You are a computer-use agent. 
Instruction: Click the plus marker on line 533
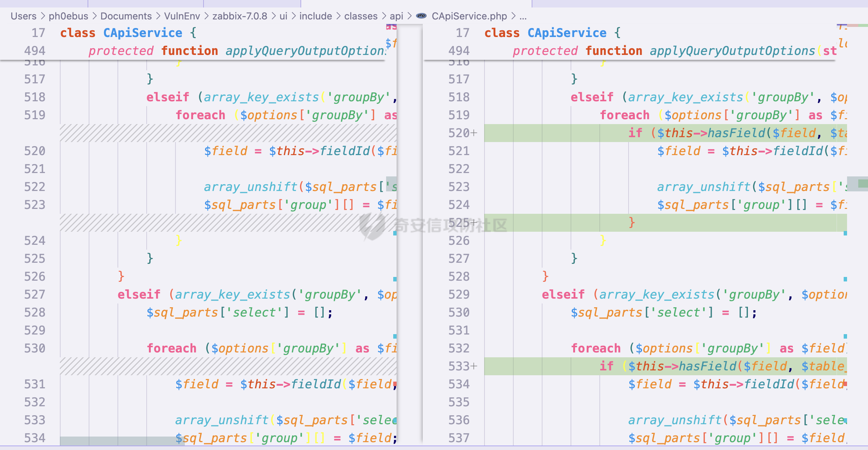(474, 366)
